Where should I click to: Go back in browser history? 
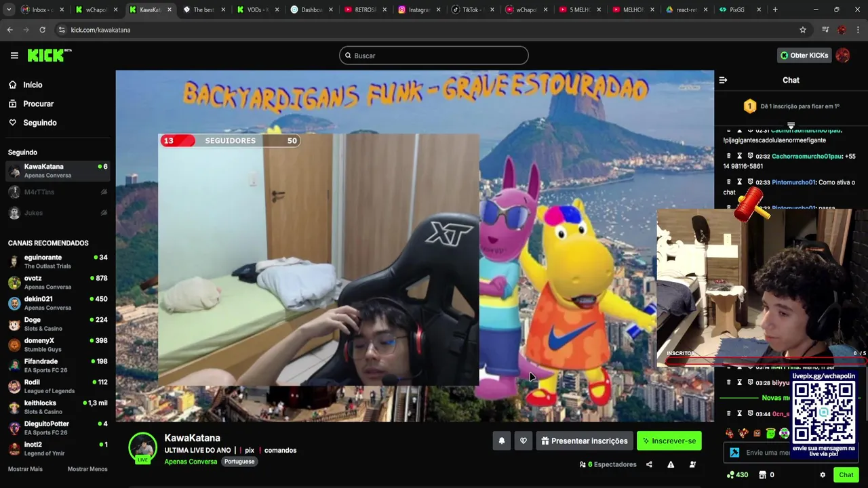[10, 30]
